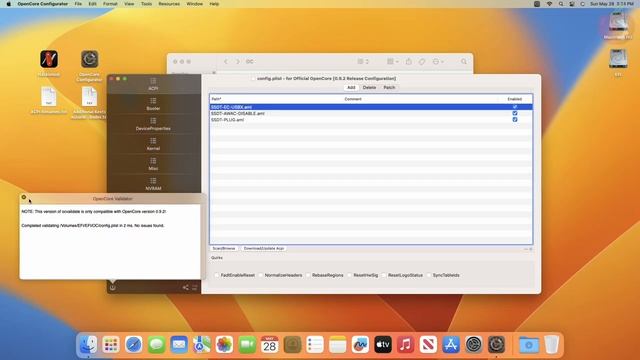Close the OpenCore Validator popup
Image resolution: width=640 pixels, height=360 pixels.
point(24,197)
